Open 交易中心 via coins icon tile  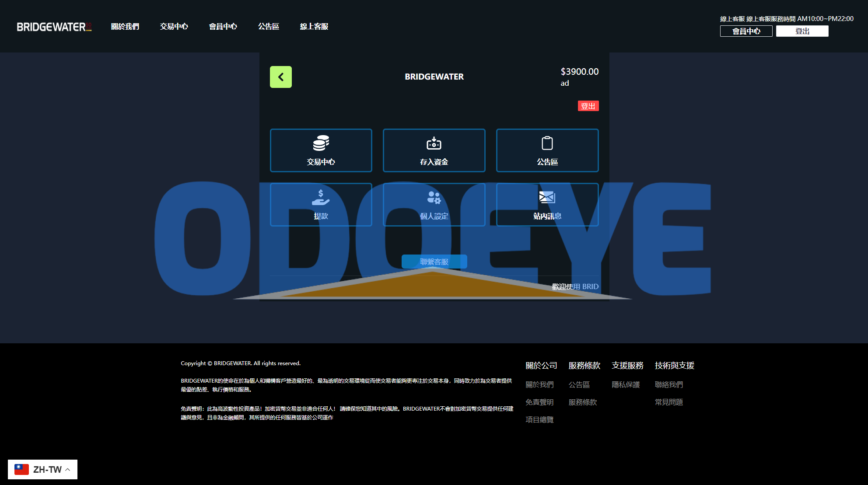321,150
